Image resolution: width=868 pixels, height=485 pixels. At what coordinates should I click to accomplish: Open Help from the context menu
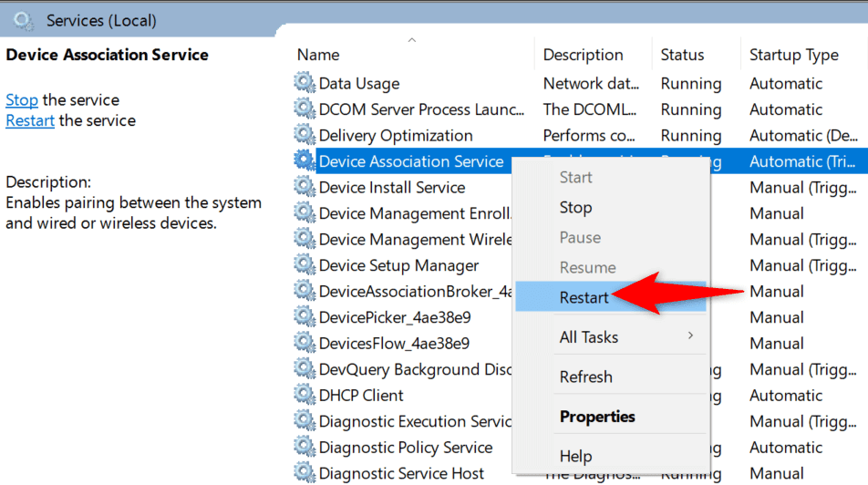coord(575,456)
